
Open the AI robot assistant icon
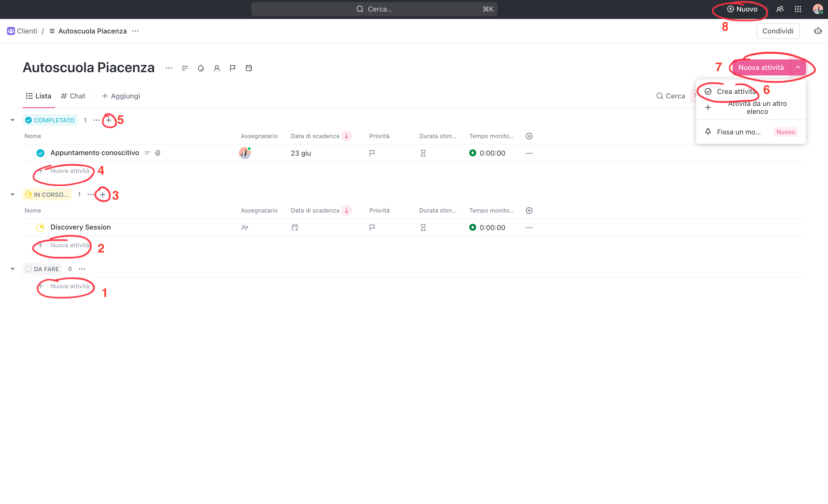(x=818, y=31)
